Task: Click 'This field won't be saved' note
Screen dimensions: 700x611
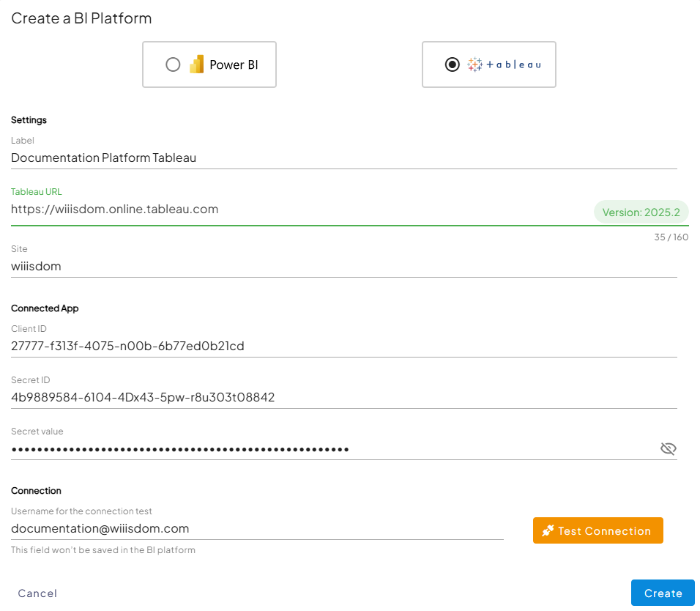Action: coord(103,549)
